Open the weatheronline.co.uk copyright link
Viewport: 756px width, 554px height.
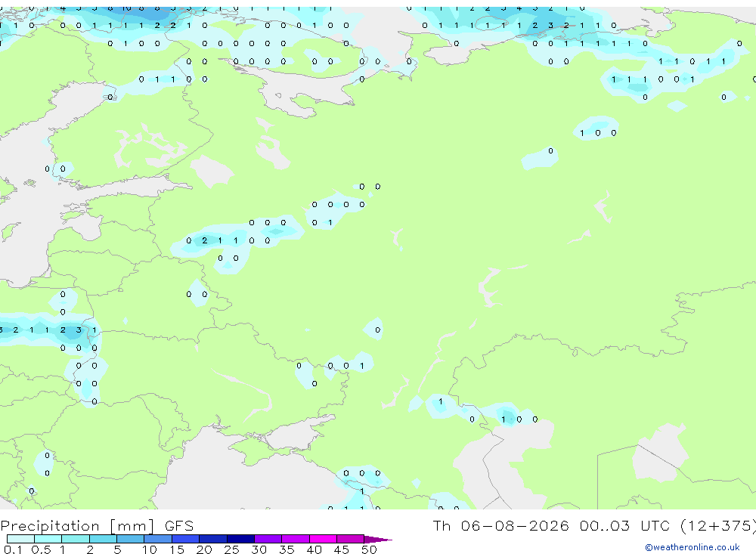(692, 547)
